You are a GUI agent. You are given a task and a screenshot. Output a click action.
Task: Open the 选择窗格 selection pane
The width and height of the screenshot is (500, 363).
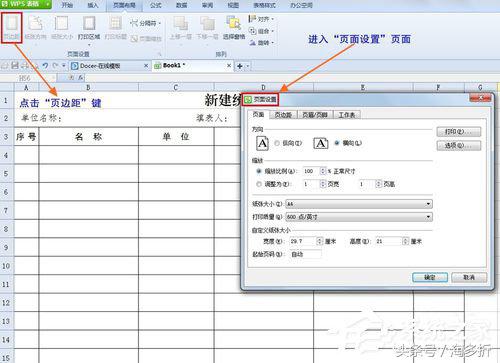234,28
